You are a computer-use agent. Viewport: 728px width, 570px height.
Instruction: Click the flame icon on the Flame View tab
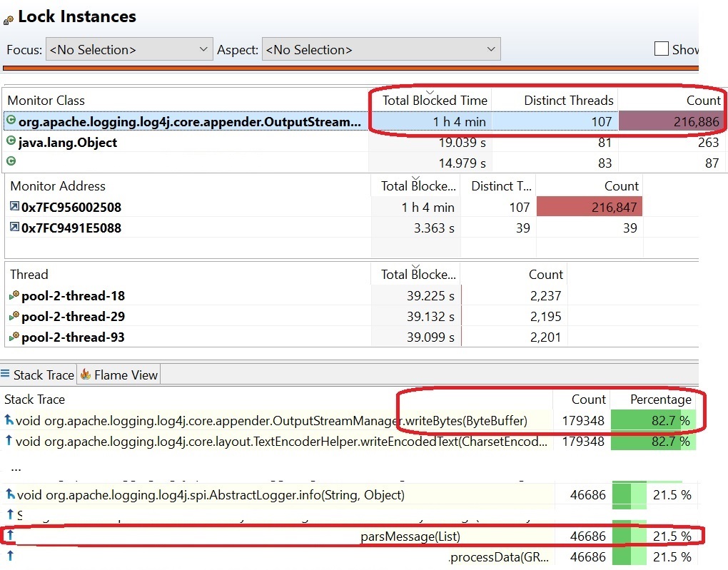pos(84,374)
